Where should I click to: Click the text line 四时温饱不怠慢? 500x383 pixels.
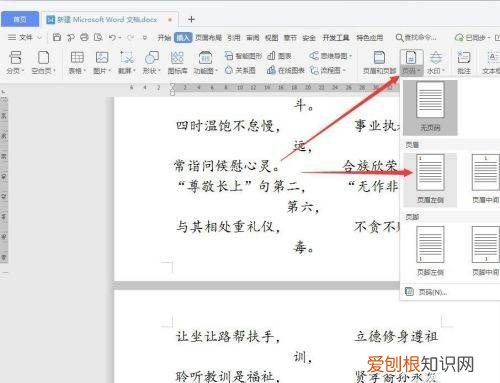click(x=228, y=126)
